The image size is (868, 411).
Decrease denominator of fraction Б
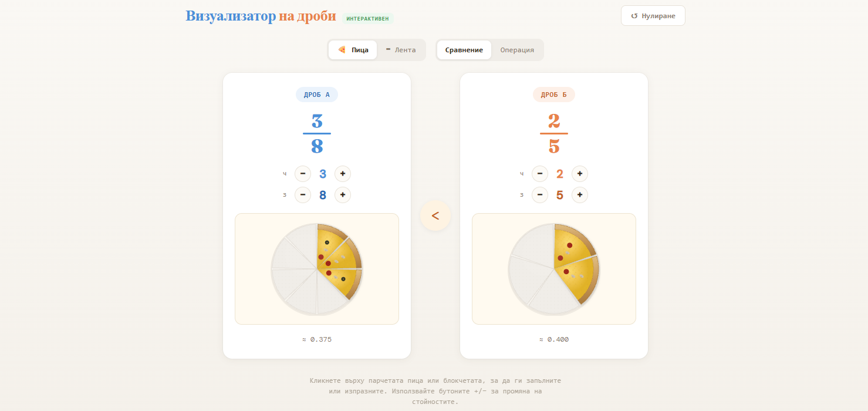click(540, 195)
